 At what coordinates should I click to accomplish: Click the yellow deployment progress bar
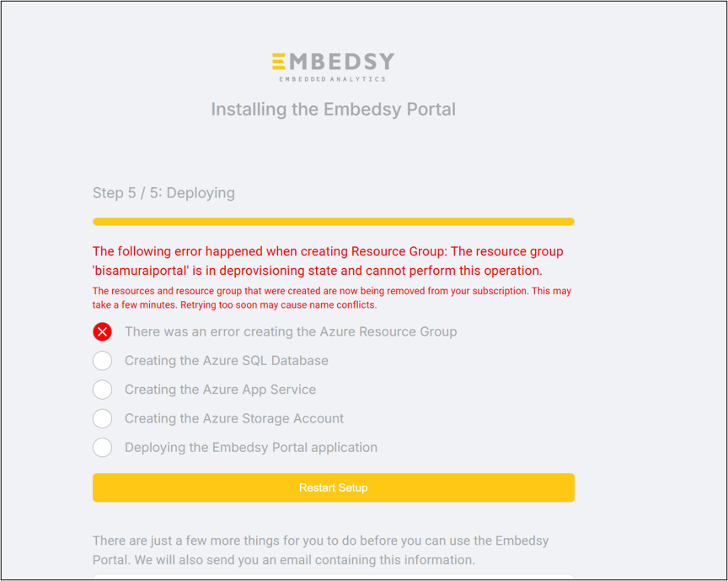(333, 221)
